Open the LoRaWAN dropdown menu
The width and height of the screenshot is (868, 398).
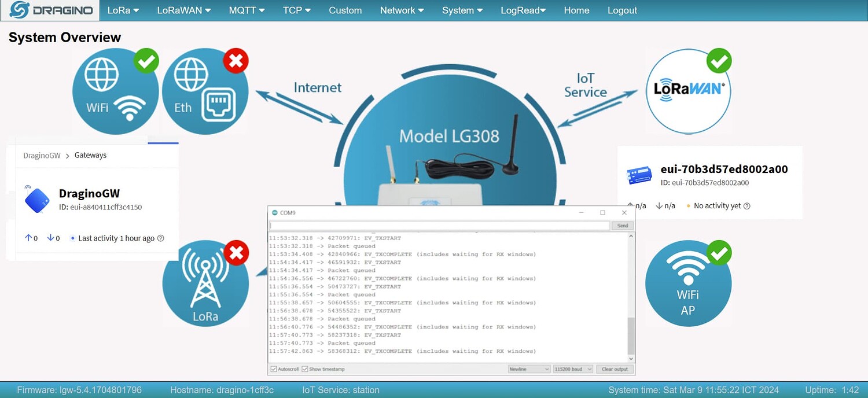[183, 10]
